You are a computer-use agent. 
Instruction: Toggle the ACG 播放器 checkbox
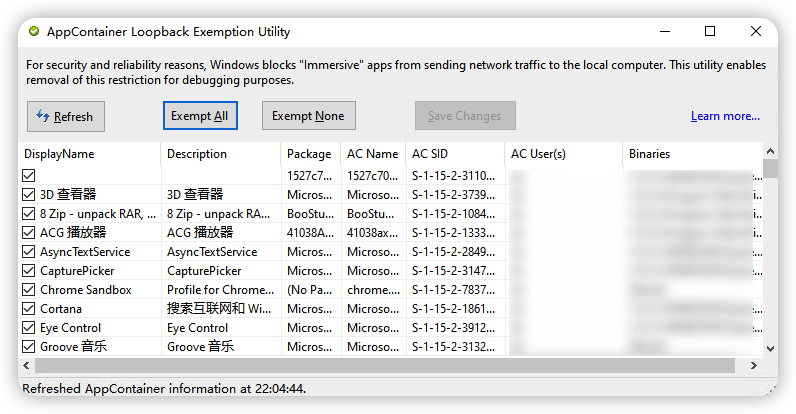point(28,232)
